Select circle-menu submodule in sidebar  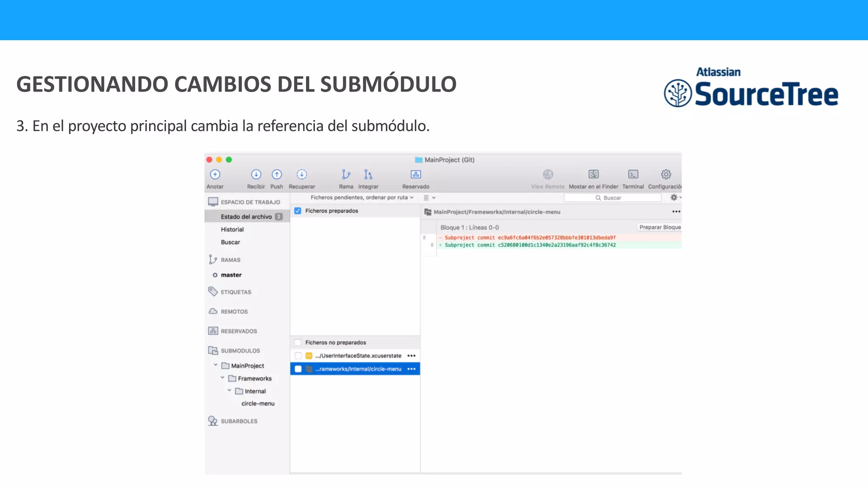(x=258, y=404)
